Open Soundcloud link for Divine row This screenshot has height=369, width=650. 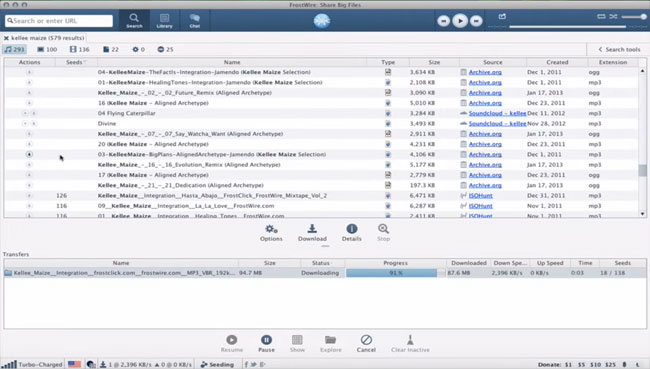tap(497, 124)
